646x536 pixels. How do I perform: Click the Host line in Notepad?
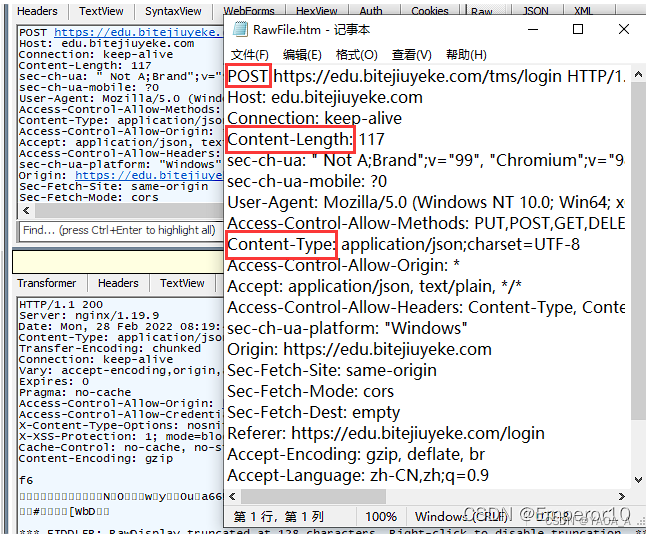(x=325, y=98)
